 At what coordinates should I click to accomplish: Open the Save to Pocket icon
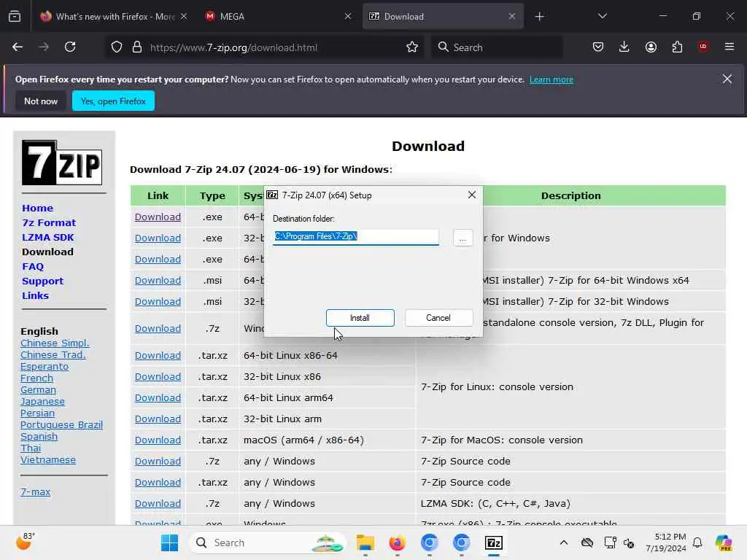coord(598,47)
